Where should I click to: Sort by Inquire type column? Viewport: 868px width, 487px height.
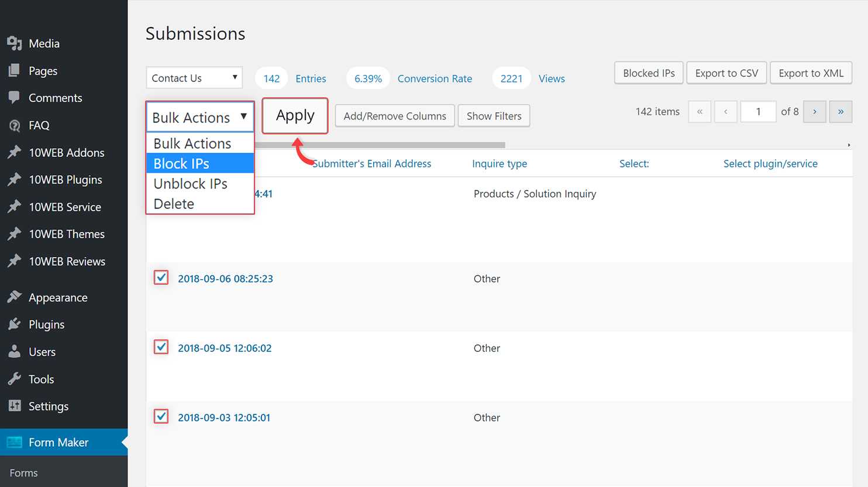coord(500,164)
